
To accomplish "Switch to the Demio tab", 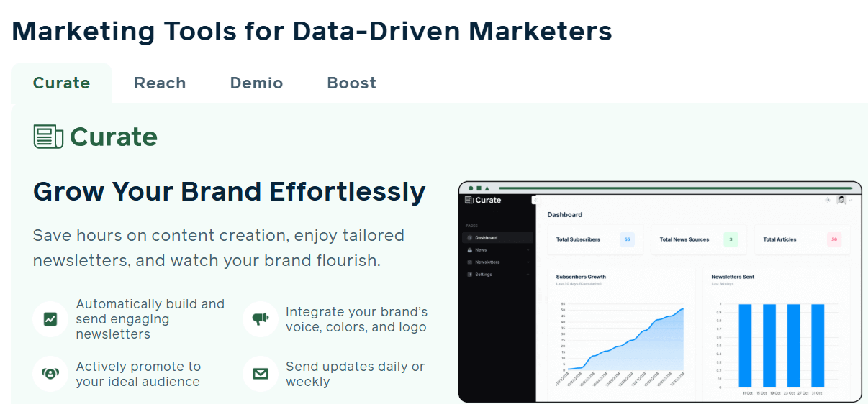I will [x=256, y=83].
